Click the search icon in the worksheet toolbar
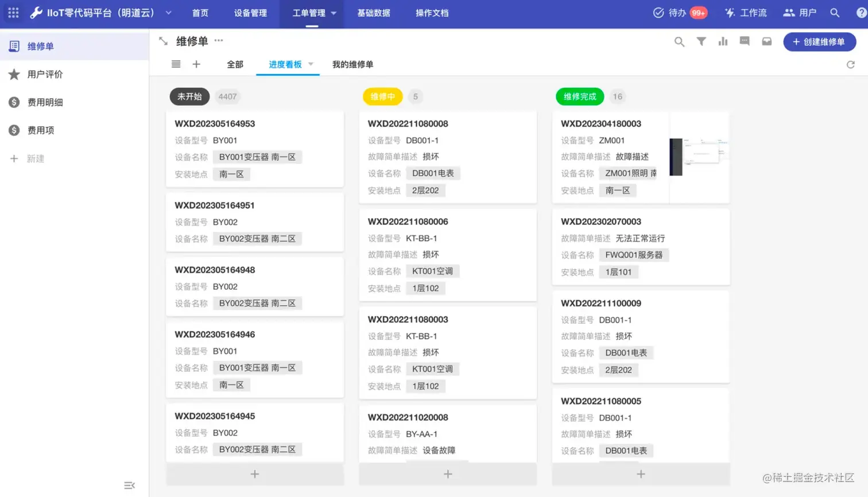Viewport: 868px width, 497px height. coord(679,41)
